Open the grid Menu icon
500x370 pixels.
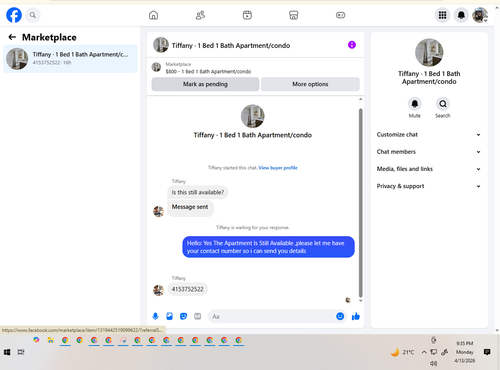(x=442, y=15)
